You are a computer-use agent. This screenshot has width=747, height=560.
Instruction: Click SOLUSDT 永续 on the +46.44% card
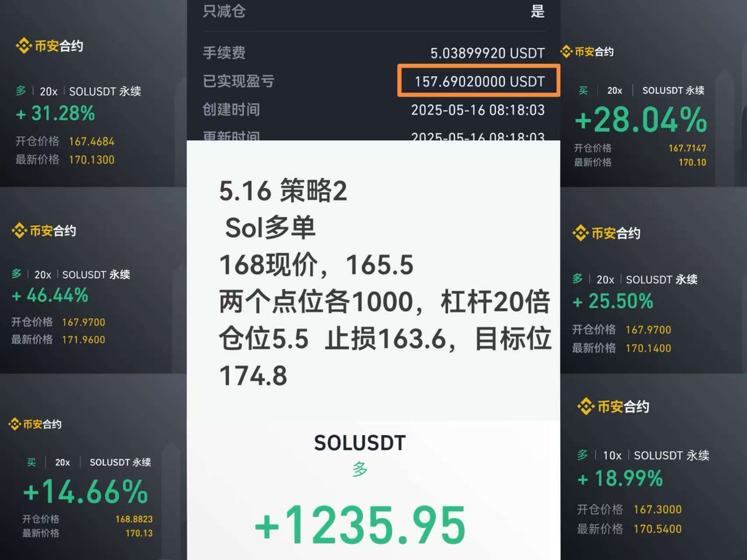coord(96,274)
